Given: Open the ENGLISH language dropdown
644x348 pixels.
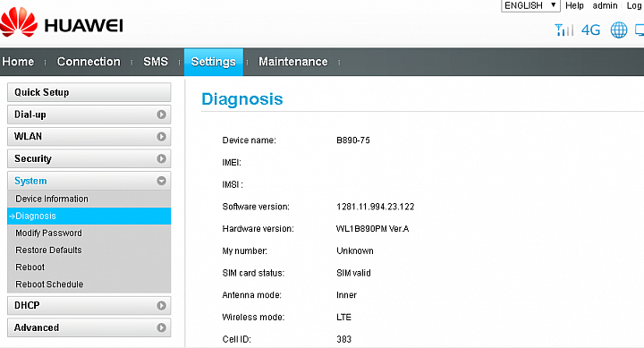Looking at the screenshot, I should click(530, 5).
